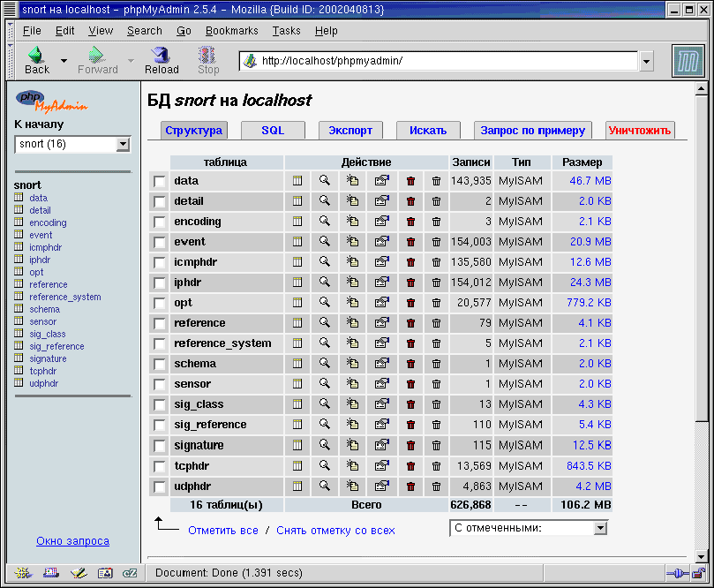
Task: Open properties icon for the iphdr table
Action: click(381, 283)
